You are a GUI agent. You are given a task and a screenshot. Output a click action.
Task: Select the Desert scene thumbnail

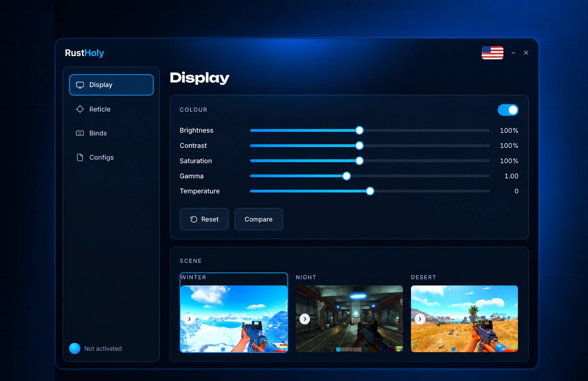click(464, 319)
